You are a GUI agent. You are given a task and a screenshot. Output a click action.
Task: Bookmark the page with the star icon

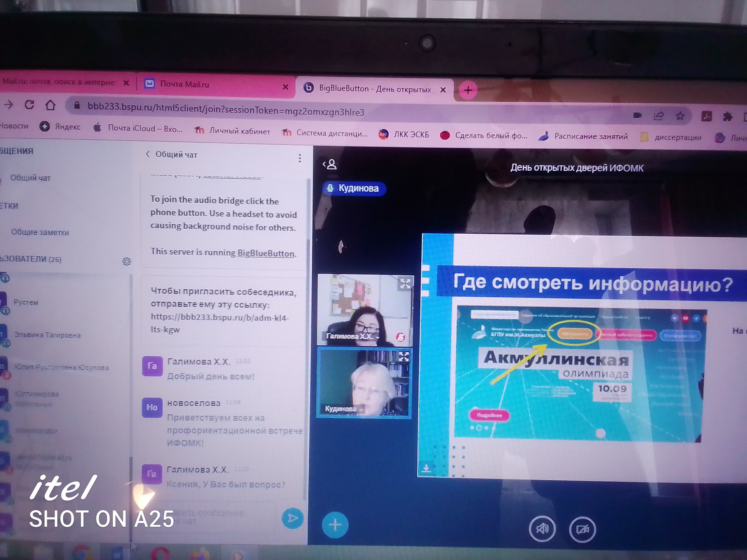pyautogui.click(x=680, y=116)
